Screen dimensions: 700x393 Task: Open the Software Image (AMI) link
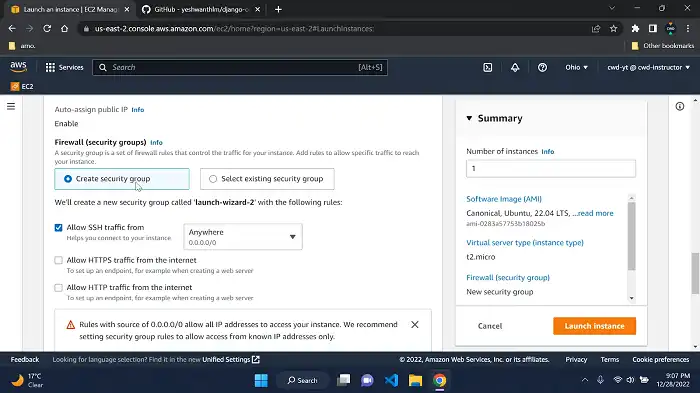pos(504,199)
